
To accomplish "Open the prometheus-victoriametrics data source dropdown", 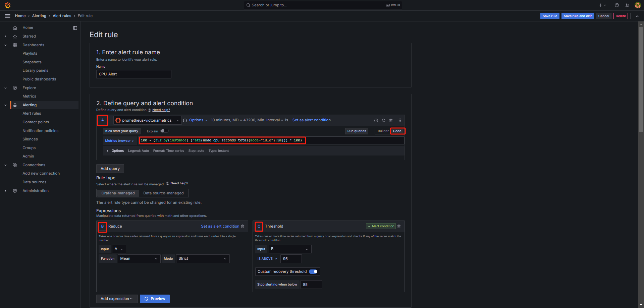I will point(147,120).
